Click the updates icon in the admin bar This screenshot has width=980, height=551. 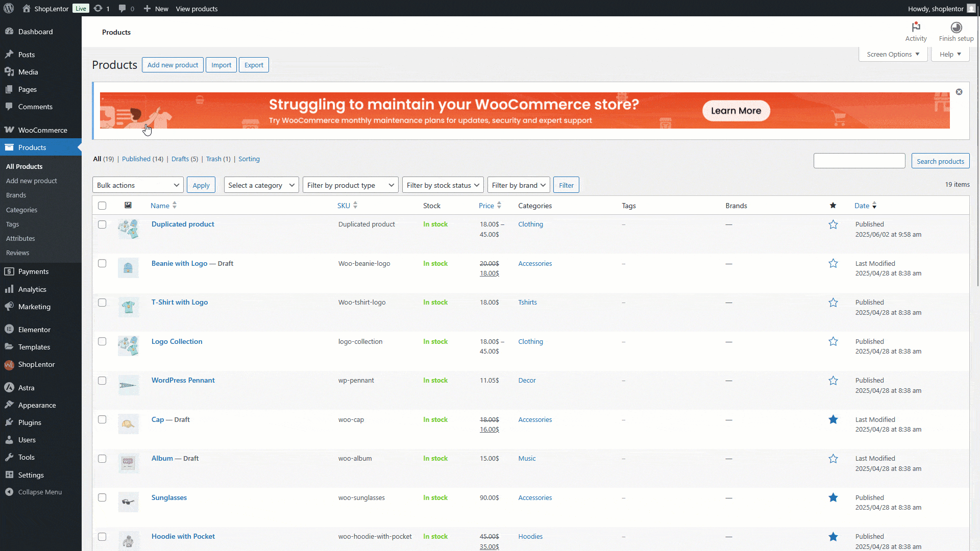pyautogui.click(x=98, y=8)
